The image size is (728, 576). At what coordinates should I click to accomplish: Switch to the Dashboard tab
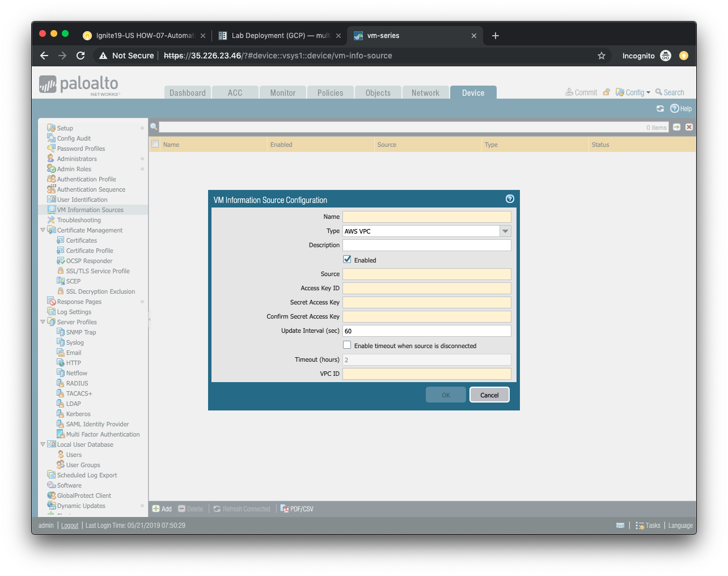188,92
